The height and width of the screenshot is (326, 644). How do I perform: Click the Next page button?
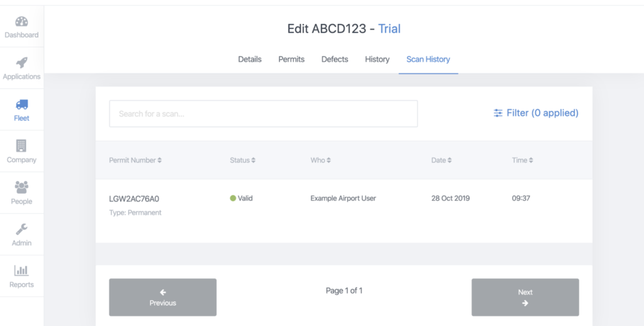(x=525, y=297)
